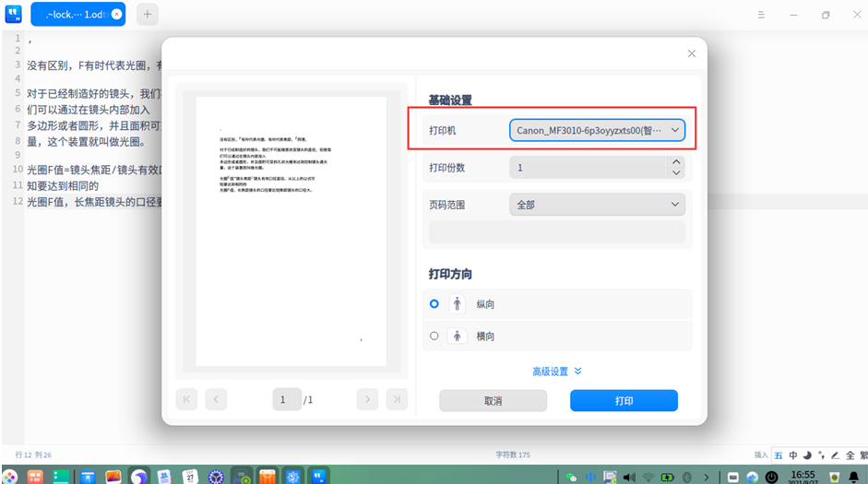The image size is (868, 484).
Task: Select the 横向 landscape orientation radio
Action: (x=434, y=336)
